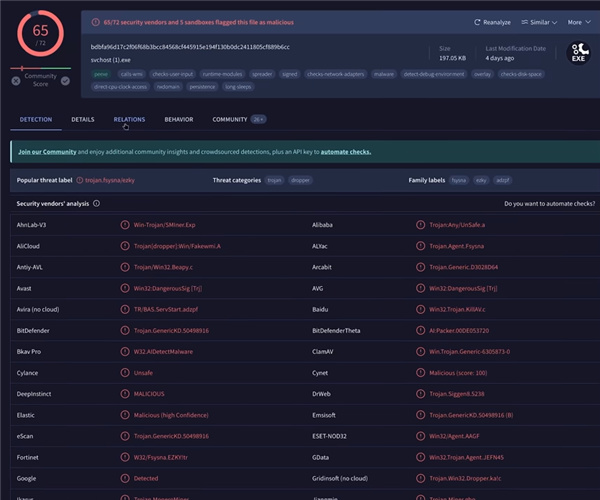Image resolution: width=600 pixels, height=500 pixels.
Task: Click the ClamAV detection alert icon
Action: coord(420,351)
